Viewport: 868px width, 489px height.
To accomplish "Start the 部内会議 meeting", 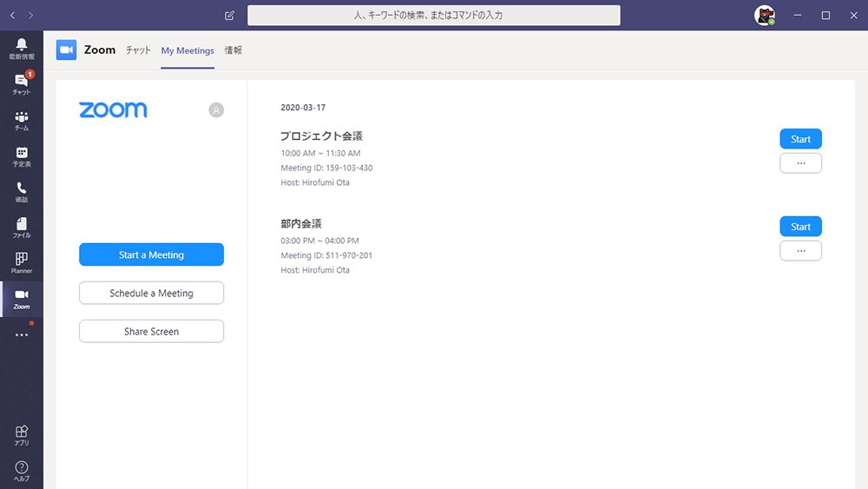I will pyautogui.click(x=800, y=227).
